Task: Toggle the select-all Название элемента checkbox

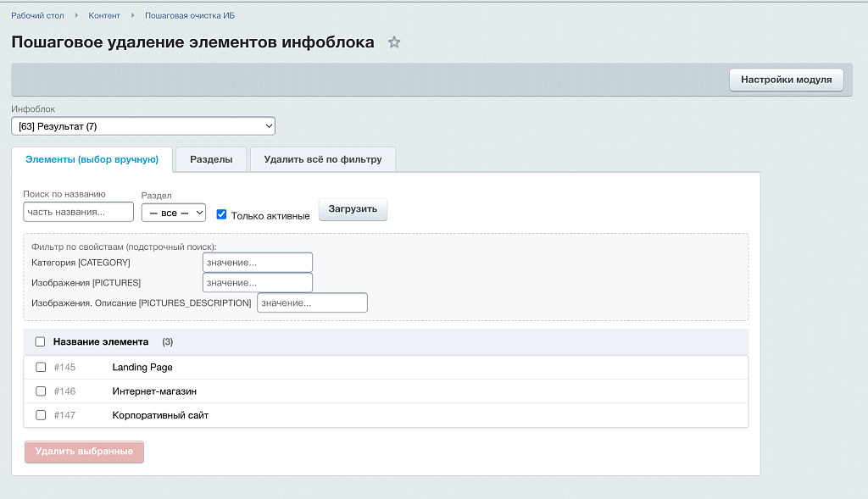Action: tap(40, 342)
